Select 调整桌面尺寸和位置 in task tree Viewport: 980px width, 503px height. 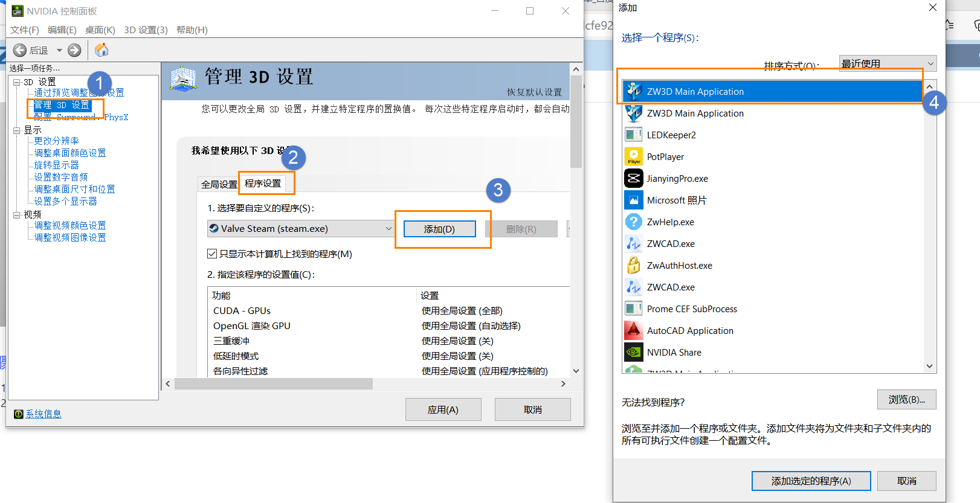(74, 189)
